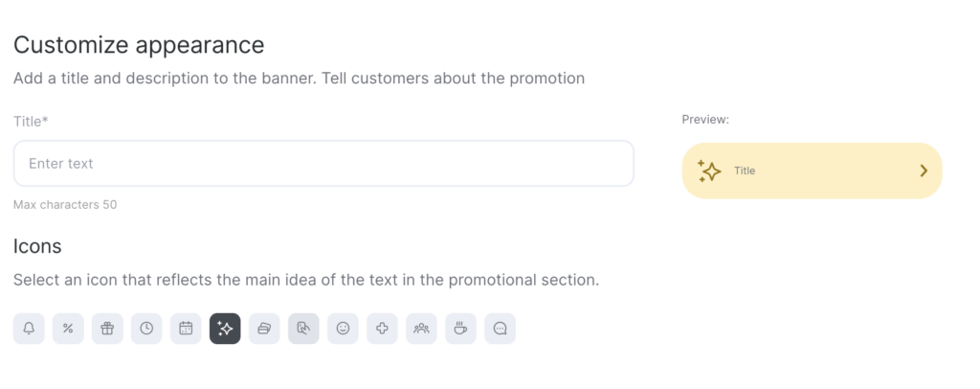Screen dimensions: 980x389
Task: Click the chevron arrow on preview banner
Action: [x=924, y=171]
